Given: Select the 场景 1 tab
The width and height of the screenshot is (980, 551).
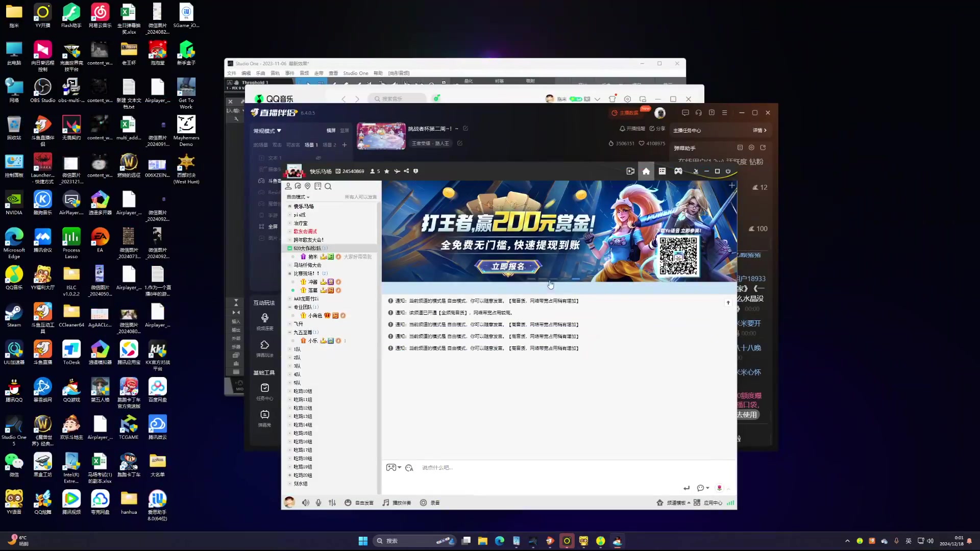Looking at the screenshot, I should click(311, 145).
